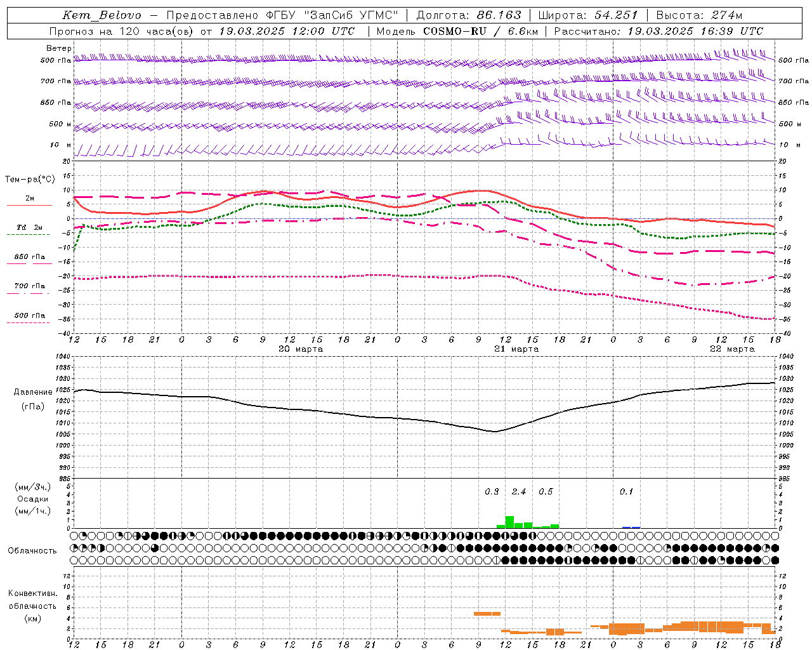This screenshot has width=812, height=650.
Task: Click the 700 гПа temperature legend entry
Action: (x=30, y=286)
